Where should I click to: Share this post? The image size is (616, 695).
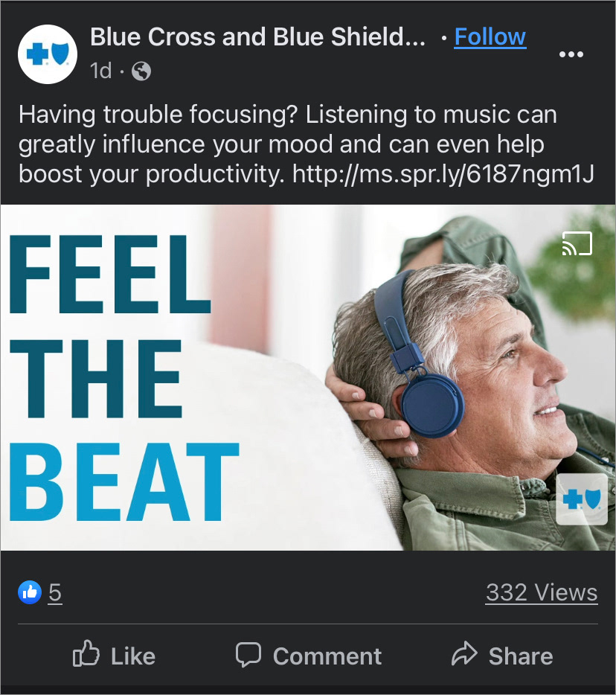[502, 655]
